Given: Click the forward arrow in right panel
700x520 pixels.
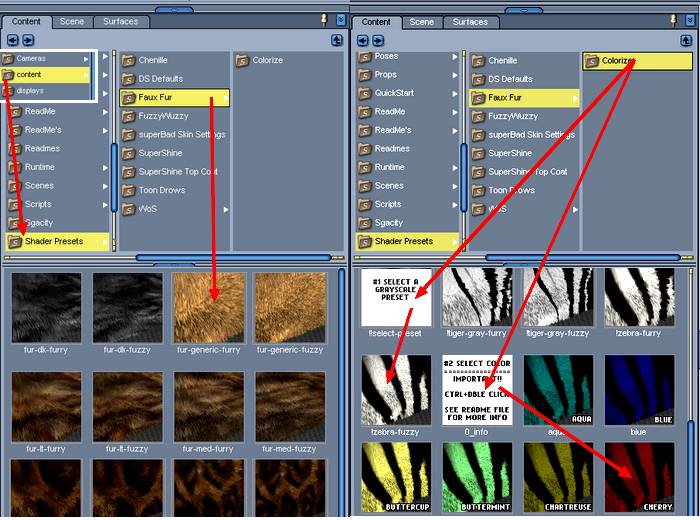Looking at the screenshot, I should [x=378, y=41].
